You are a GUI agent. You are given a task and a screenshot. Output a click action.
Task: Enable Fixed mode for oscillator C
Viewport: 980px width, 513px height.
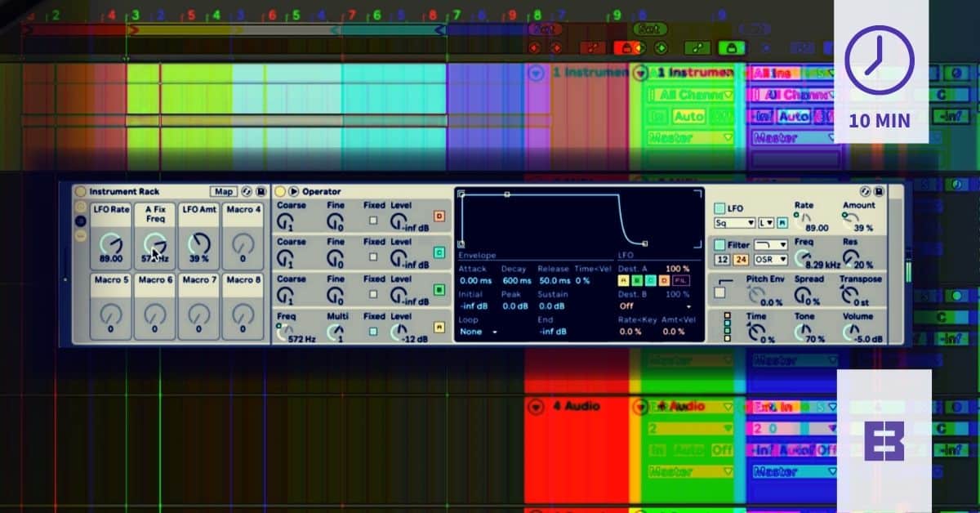[x=373, y=257]
